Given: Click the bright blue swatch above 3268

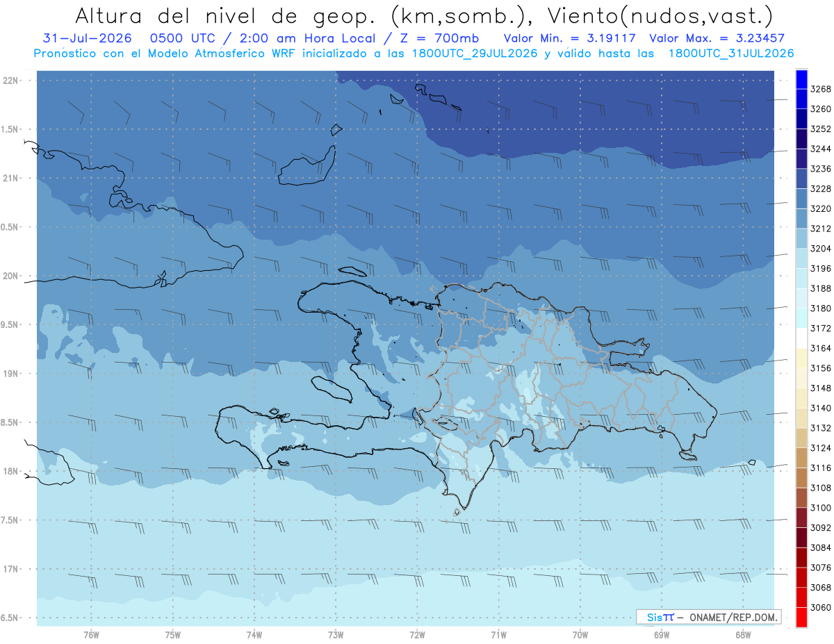Looking at the screenshot, I should [801, 79].
